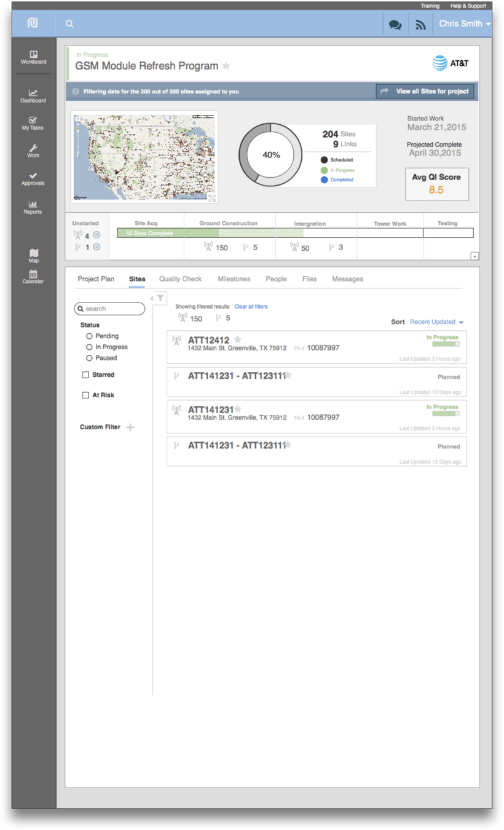Click the Tower Work phase heading
The image size is (504, 830).
click(x=390, y=224)
